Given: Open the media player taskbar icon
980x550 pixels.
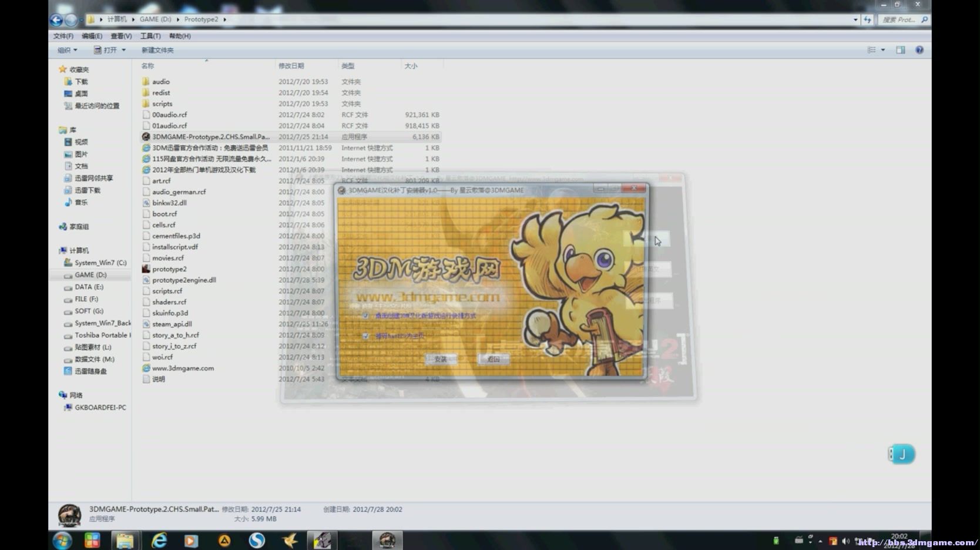Looking at the screenshot, I should 191,541.
